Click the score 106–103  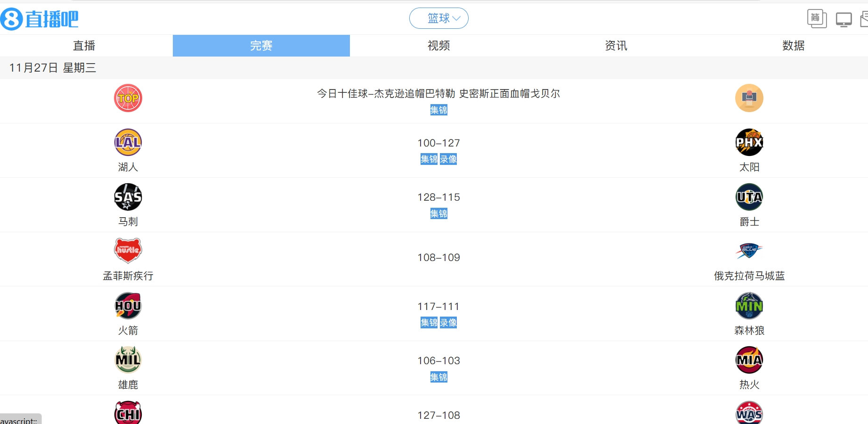point(438,361)
